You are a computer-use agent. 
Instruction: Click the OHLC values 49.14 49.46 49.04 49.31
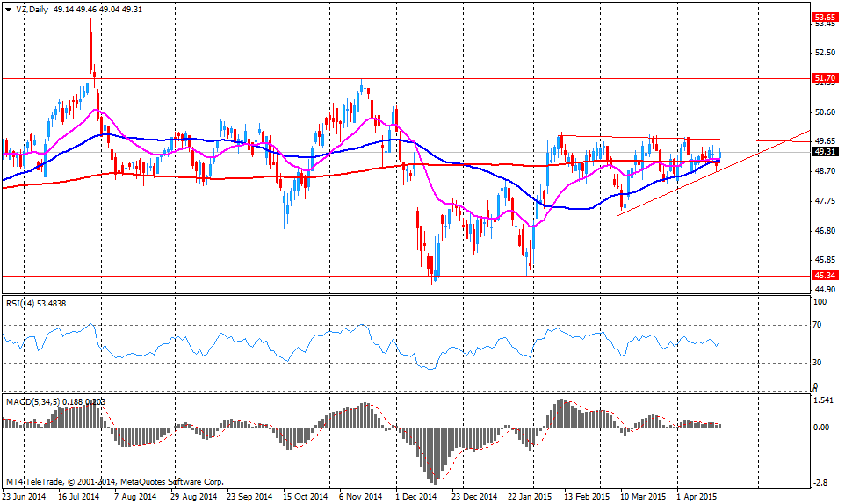coord(97,9)
